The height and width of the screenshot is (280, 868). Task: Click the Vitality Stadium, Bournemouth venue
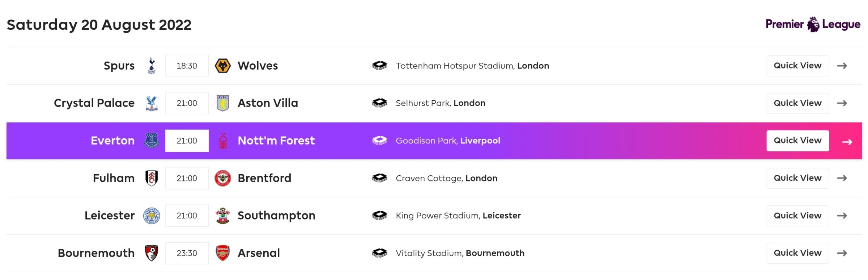point(460,253)
